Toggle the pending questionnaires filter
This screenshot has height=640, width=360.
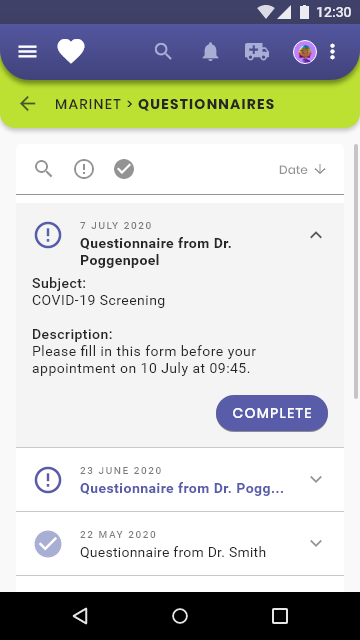click(x=84, y=169)
